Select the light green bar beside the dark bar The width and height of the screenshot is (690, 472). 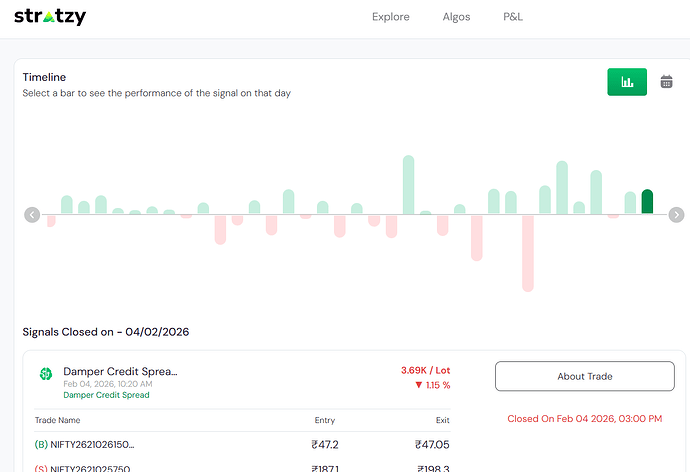tap(630, 203)
